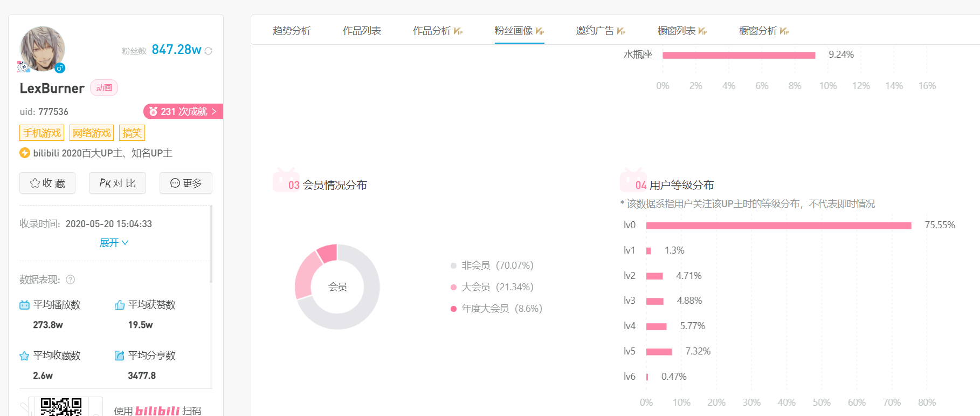980x416 pixels.
Task: Click the male gender badge on avatar
Action: [x=60, y=68]
